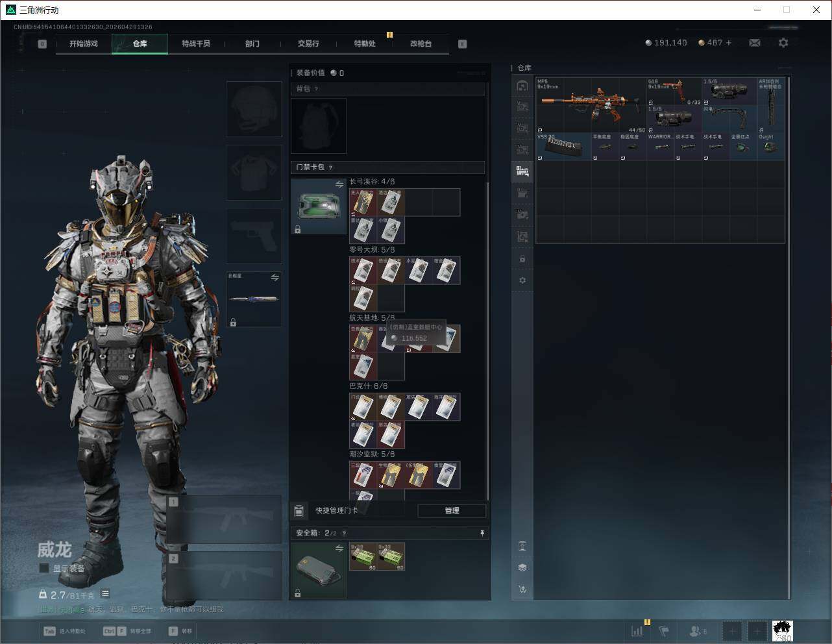Open the mail envelope icon

pos(755,43)
